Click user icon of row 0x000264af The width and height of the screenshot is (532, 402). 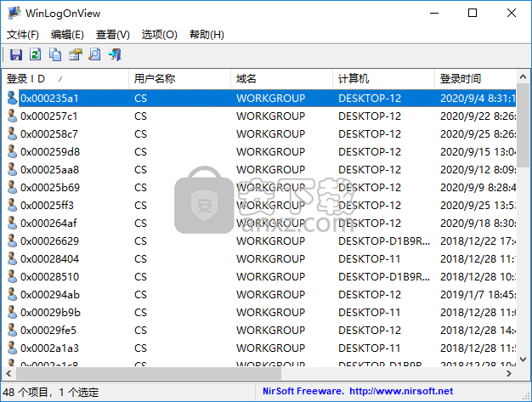(12, 224)
